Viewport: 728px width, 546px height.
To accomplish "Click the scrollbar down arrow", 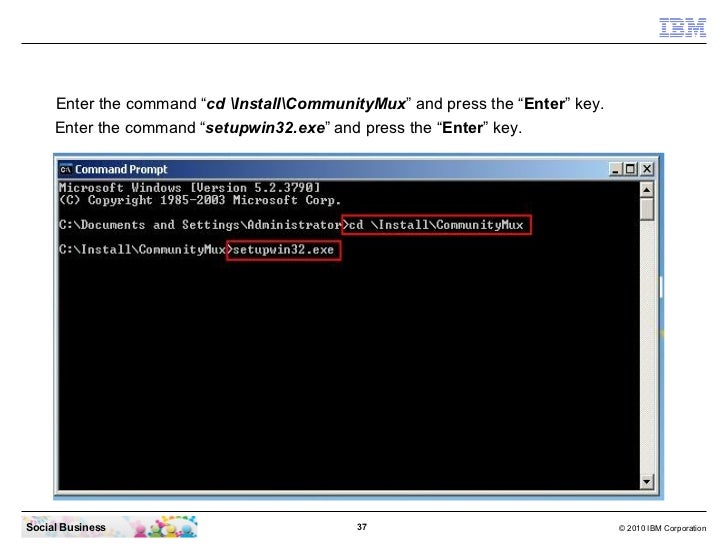I will click(x=646, y=481).
